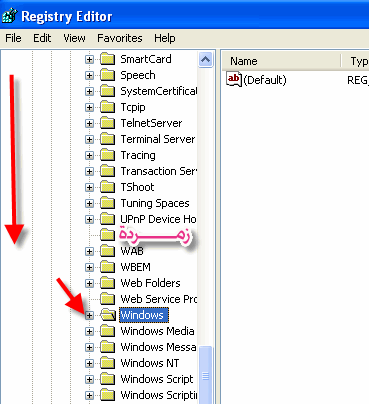Viewport: 369px width, 404px height.
Task: Expand the Terminal Server key
Action: tap(89, 139)
